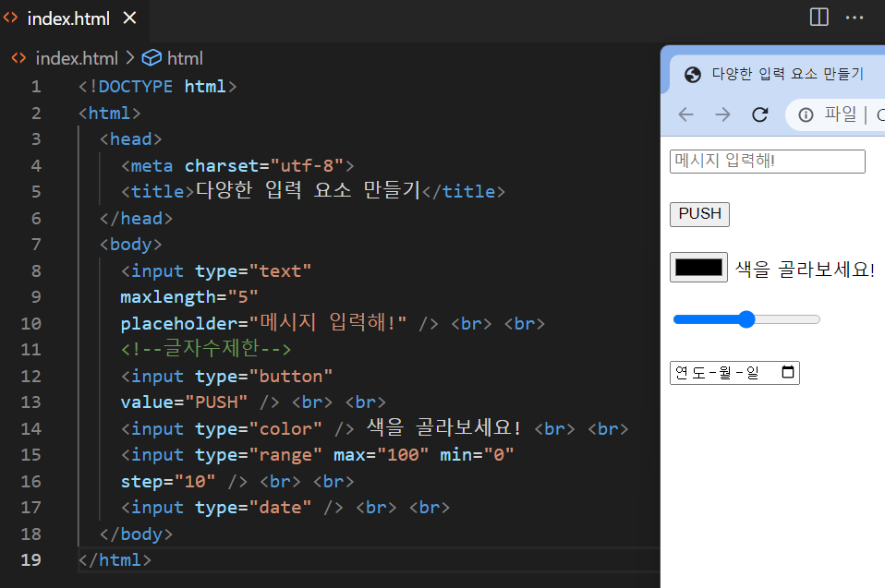Open the editor More Actions ellipsis menu
Viewport: 885px width, 588px height.
tap(855, 18)
